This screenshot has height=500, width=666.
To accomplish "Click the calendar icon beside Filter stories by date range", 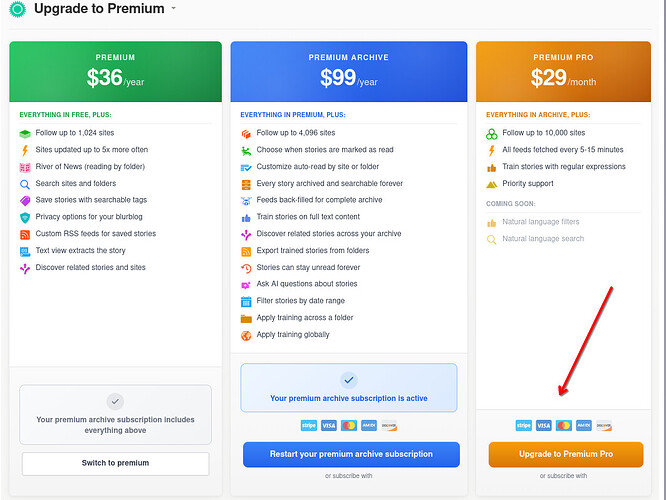I will [x=246, y=301].
